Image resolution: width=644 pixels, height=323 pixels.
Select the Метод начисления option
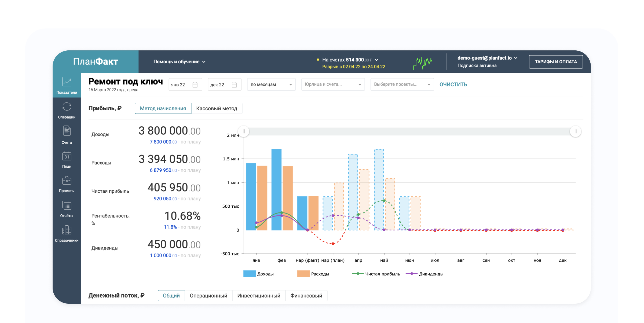[x=163, y=108]
